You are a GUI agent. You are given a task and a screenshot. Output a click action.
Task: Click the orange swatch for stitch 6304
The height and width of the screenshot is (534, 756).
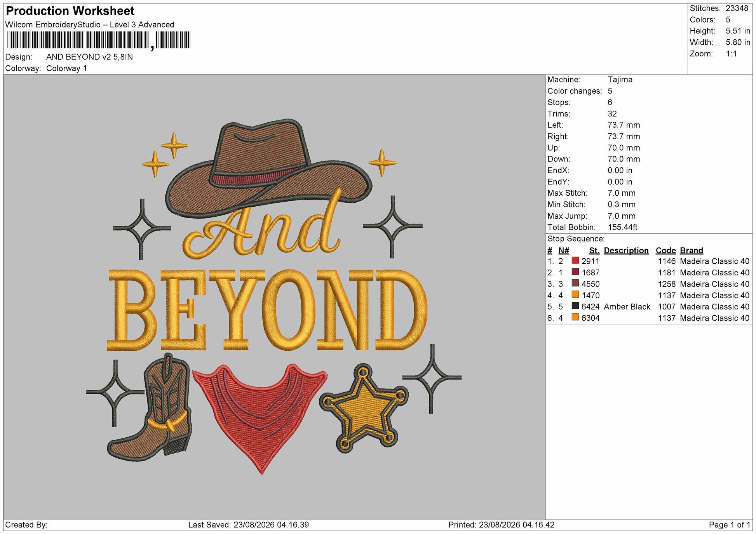(575, 317)
